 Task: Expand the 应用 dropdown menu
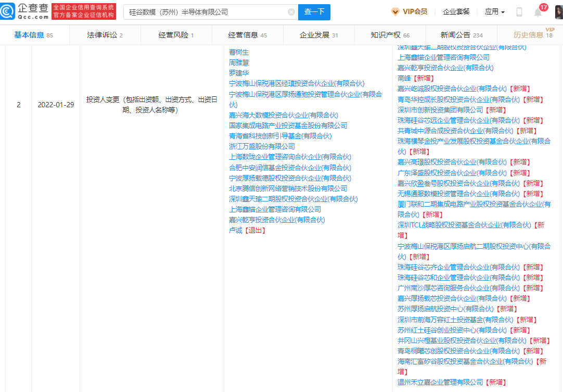coord(494,12)
